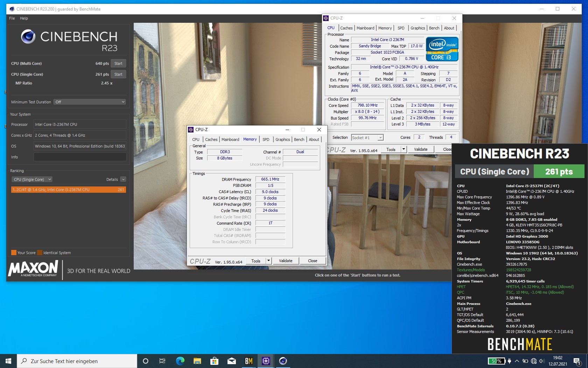Image resolution: width=588 pixels, height=368 pixels.
Task: Click the 261 pts score in BenchMate panel
Action: point(559,171)
